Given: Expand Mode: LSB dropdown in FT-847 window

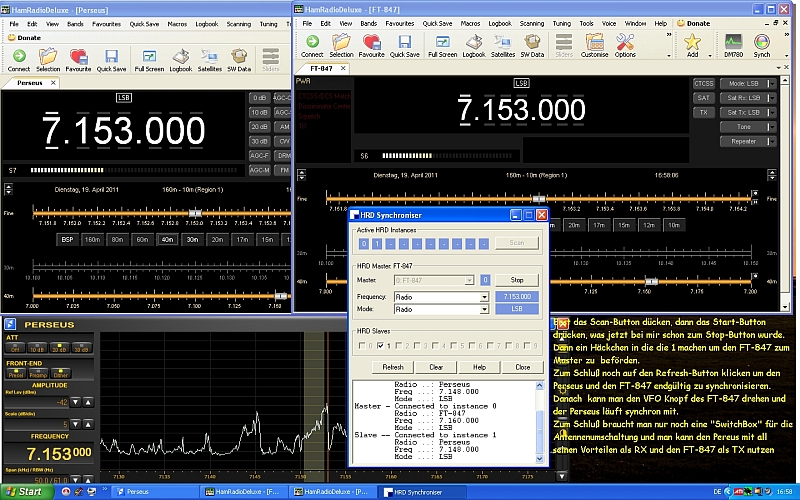Looking at the screenshot, I should pyautogui.click(x=772, y=83).
